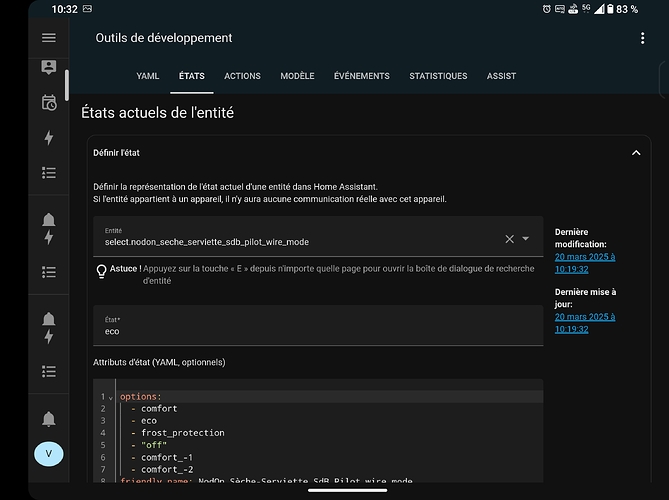This screenshot has height=500, width=669.
Task: Open the ÉVÉNEMENTS tab
Action: 362,76
